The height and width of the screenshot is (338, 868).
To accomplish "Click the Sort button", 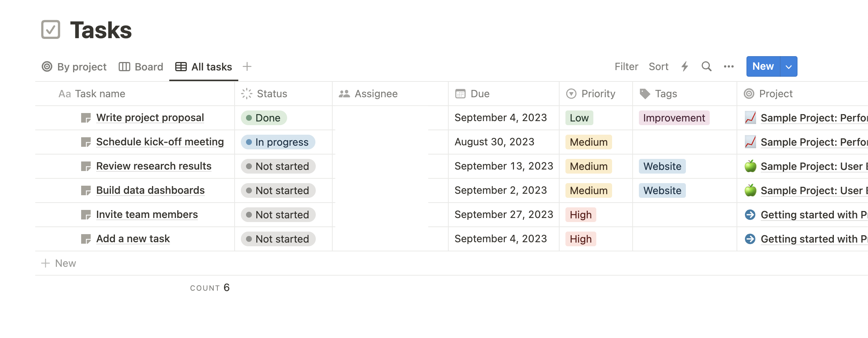I will [x=658, y=66].
